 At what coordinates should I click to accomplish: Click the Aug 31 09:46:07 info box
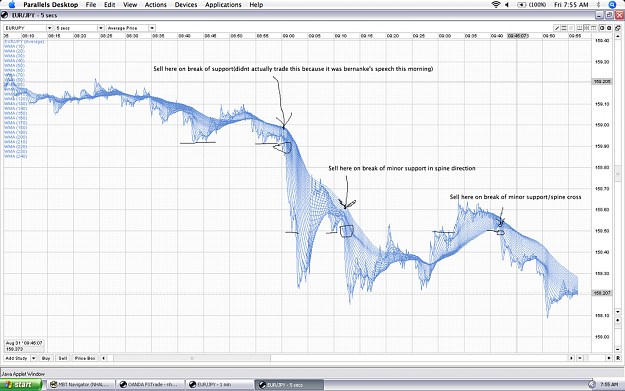(x=24, y=346)
